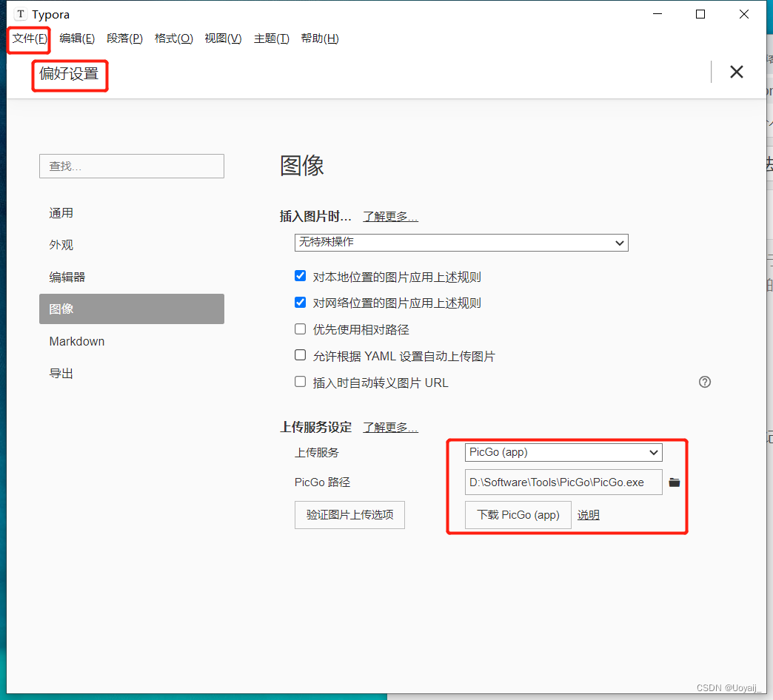The image size is (773, 700).
Task: Expand the 无特殊操作 image insert dropdown
Action: [461, 243]
